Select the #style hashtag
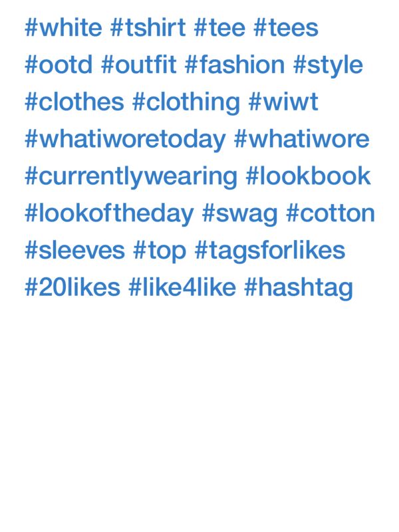399x532 pixels. [x=328, y=66]
